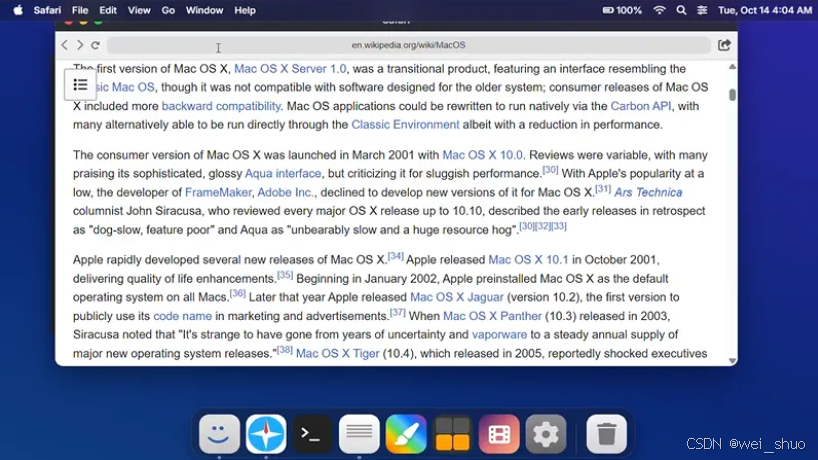This screenshot has height=460, width=818.
Task: Open the Help menu
Action: point(245,10)
